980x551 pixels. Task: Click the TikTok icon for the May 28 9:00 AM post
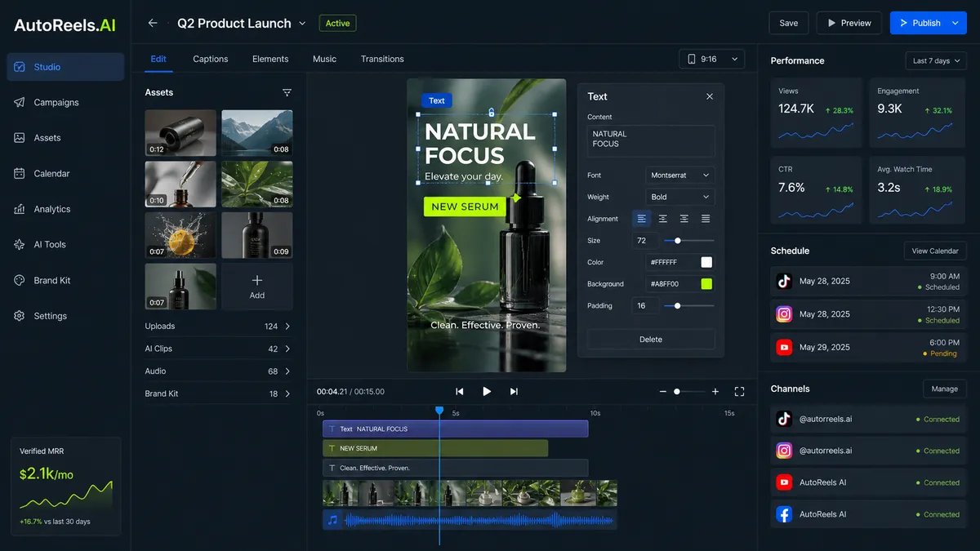coord(784,281)
